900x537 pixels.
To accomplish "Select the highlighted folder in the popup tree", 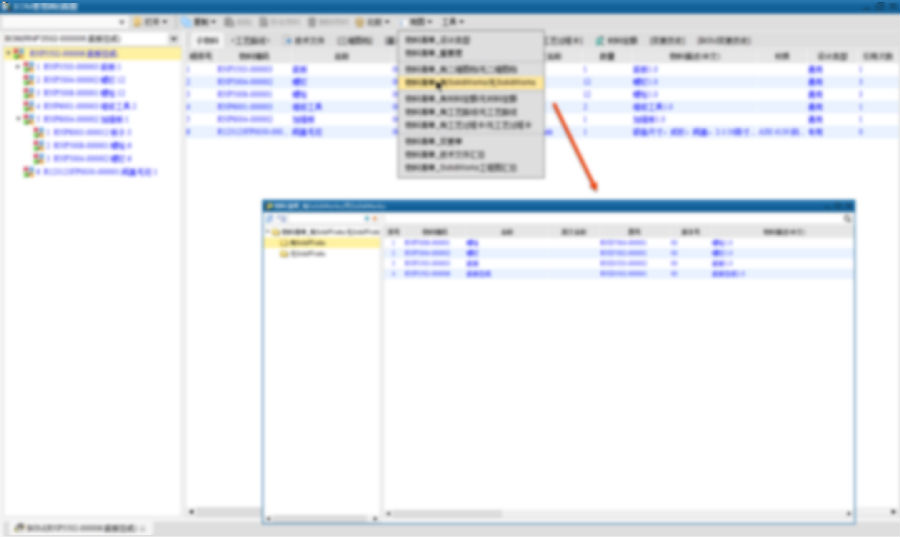I will [x=307, y=243].
